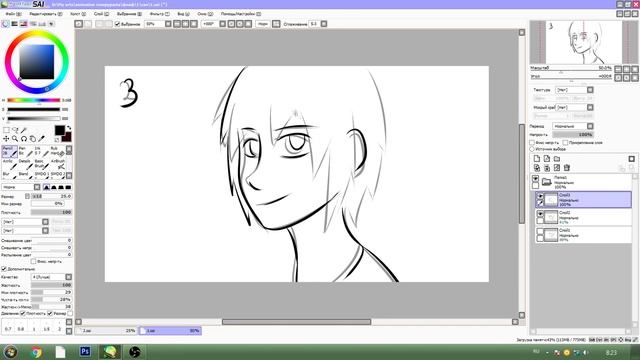640x360 pixels.
Task: Show the hidden bottom layer
Action: click(x=540, y=231)
